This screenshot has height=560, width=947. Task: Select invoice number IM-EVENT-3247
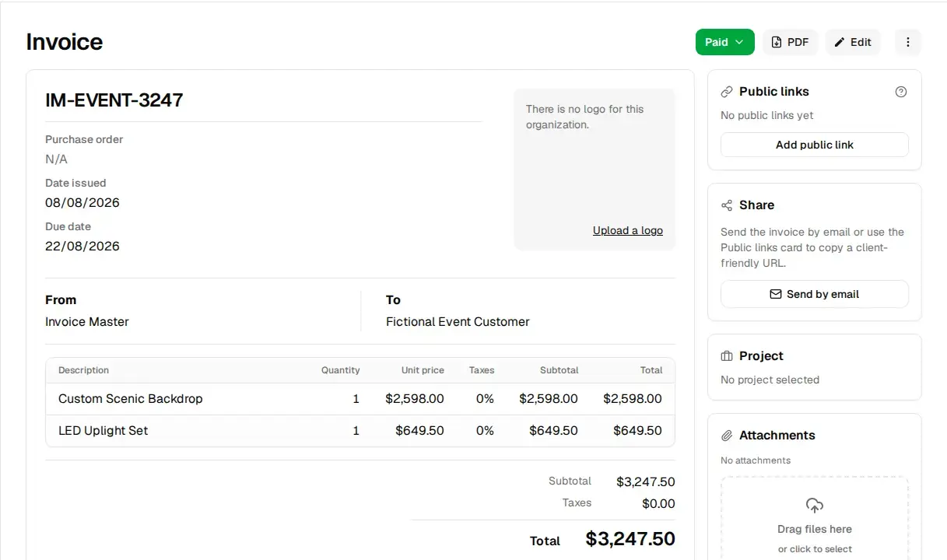114,100
